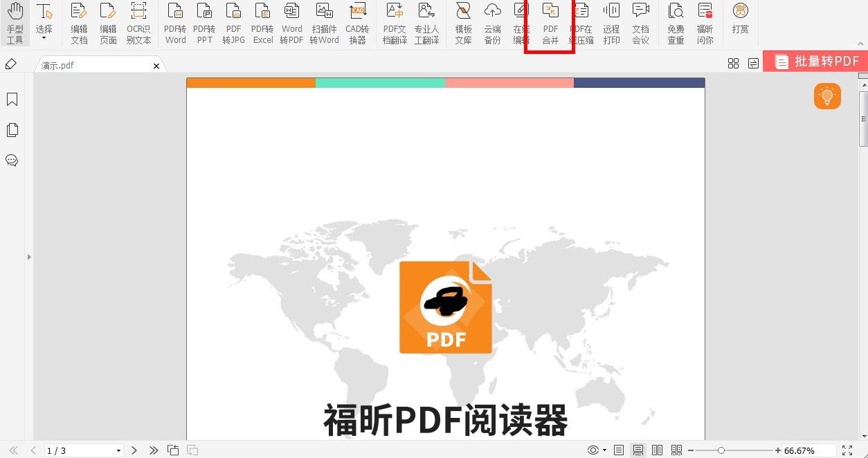Viewport: 868px width, 458px height.
Task: Open the template library (模板文库)
Action: pos(463,24)
